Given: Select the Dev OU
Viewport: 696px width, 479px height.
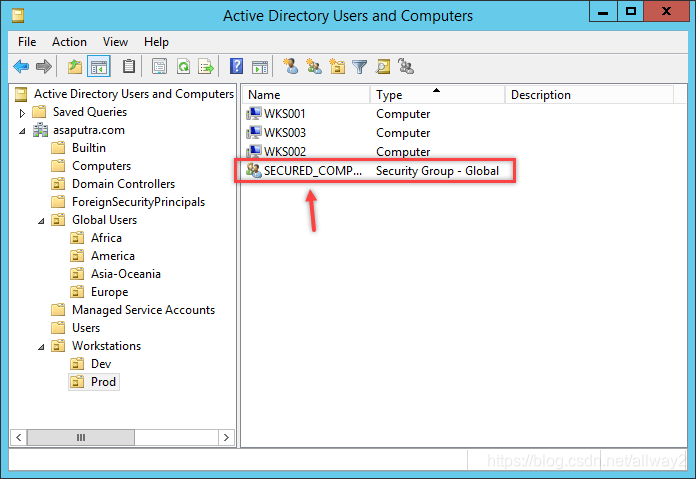Looking at the screenshot, I should 101,364.
